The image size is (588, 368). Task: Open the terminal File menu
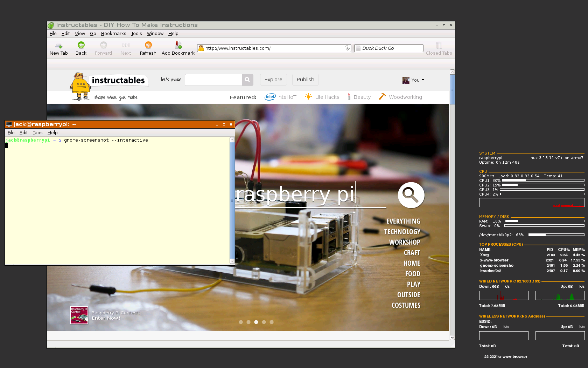click(x=11, y=133)
